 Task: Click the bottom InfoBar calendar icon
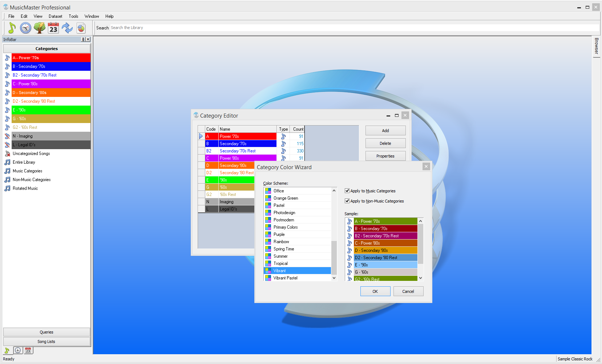pos(28,350)
